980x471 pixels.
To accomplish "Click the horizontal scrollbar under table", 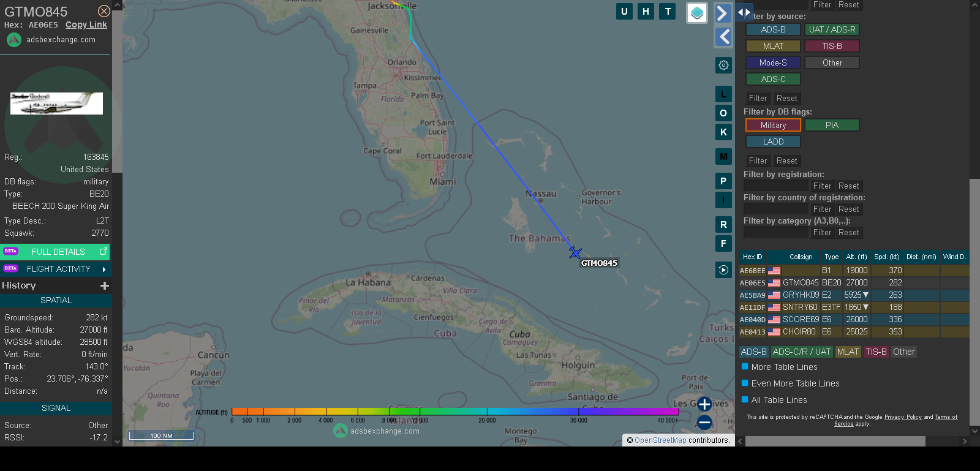I will (x=835, y=442).
